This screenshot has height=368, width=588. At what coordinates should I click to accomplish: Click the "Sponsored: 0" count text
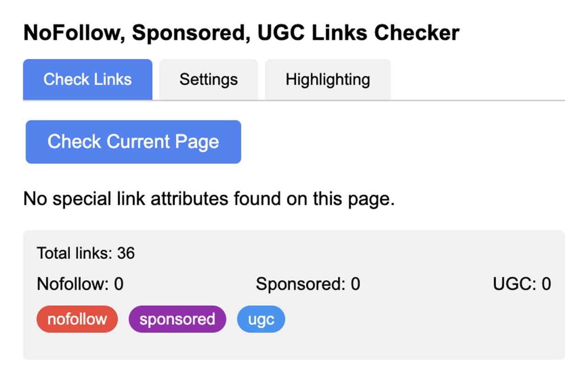pyautogui.click(x=308, y=284)
